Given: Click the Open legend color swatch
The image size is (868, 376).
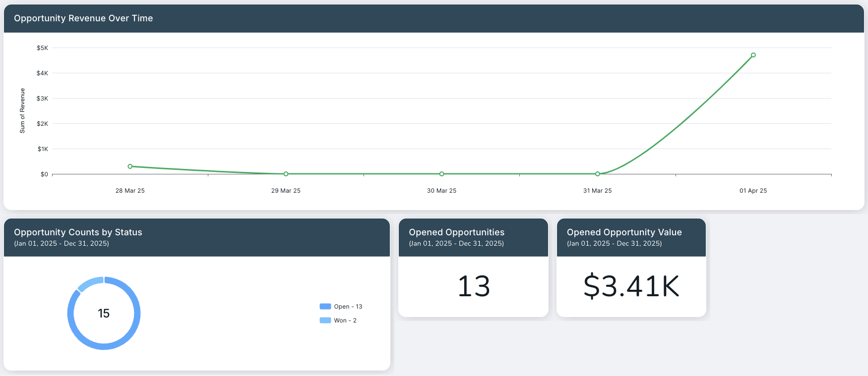Looking at the screenshot, I should 325,307.
